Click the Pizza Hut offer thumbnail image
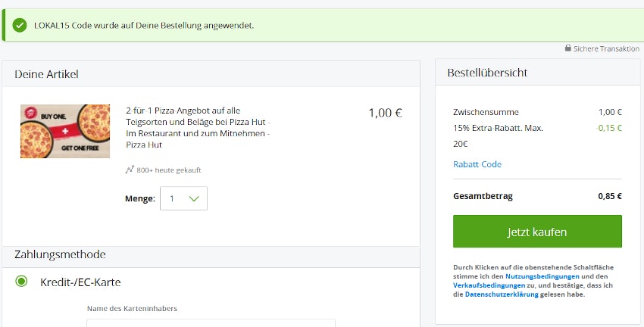Viewport: 644px width, 327px height. click(x=65, y=131)
